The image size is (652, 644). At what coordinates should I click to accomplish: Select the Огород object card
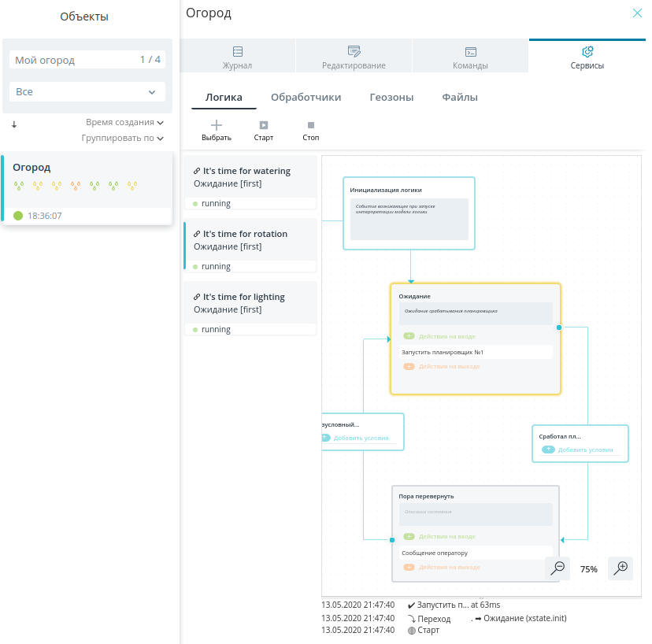click(87, 188)
